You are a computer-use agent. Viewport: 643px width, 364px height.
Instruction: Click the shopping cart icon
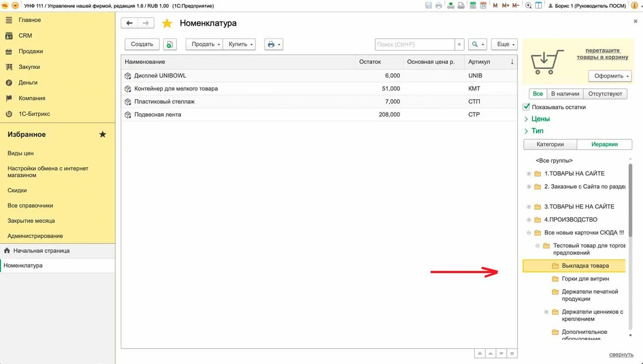click(x=547, y=62)
